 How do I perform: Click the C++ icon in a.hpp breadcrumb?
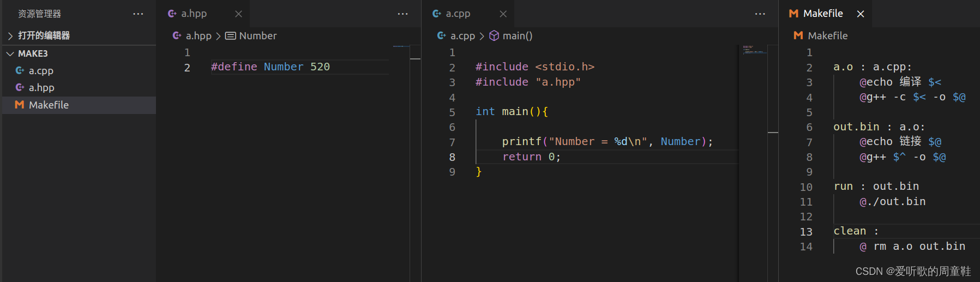[177, 35]
